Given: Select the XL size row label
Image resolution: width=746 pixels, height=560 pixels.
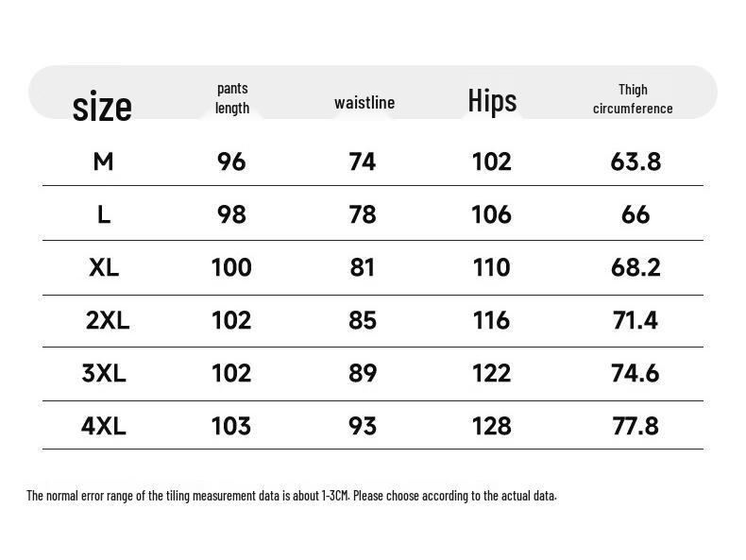Looking at the screenshot, I should (x=104, y=267).
